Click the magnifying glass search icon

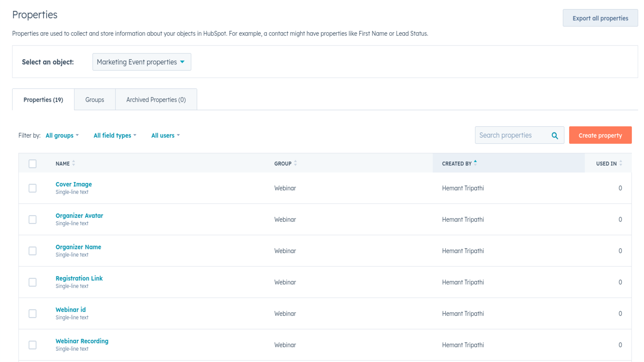pyautogui.click(x=556, y=135)
